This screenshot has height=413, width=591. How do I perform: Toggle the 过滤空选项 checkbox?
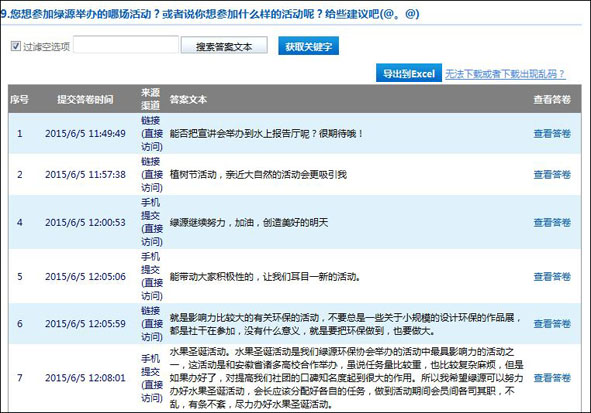pyautogui.click(x=15, y=46)
